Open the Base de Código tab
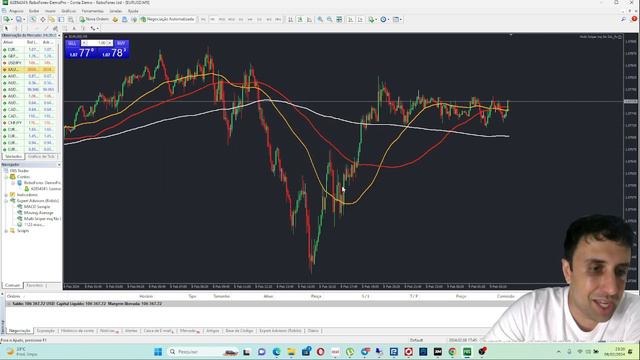This screenshot has width=640, height=360. click(x=240, y=331)
